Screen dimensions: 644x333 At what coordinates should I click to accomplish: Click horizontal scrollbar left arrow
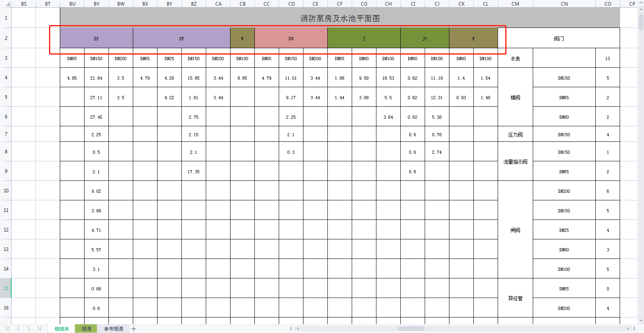(x=297, y=329)
